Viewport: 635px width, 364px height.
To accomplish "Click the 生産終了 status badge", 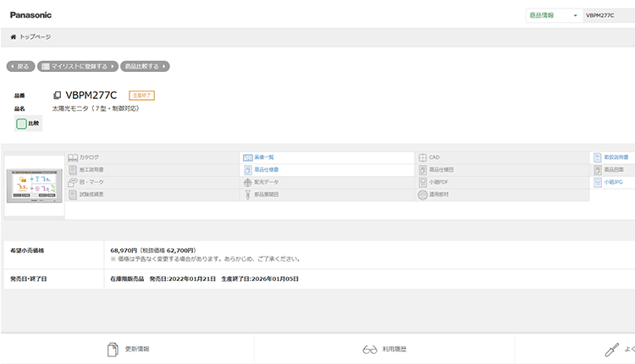I will [x=141, y=95].
